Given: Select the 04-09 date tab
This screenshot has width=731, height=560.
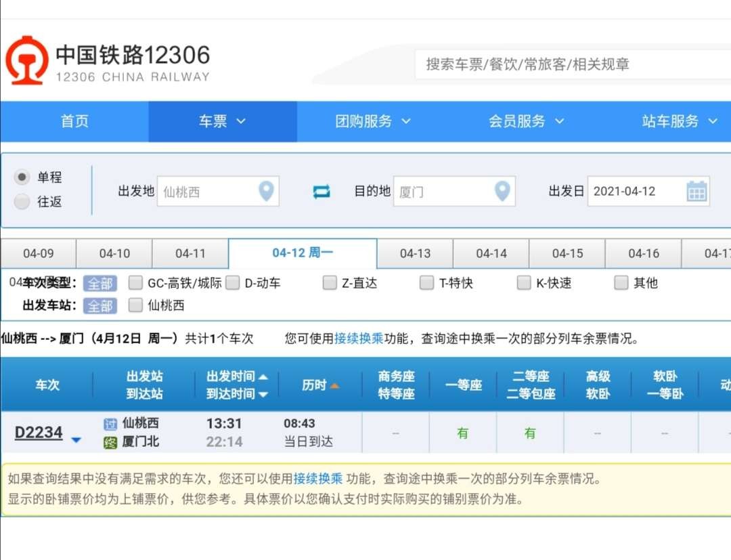Looking at the screenshot, I should click(x=38, y=254).
